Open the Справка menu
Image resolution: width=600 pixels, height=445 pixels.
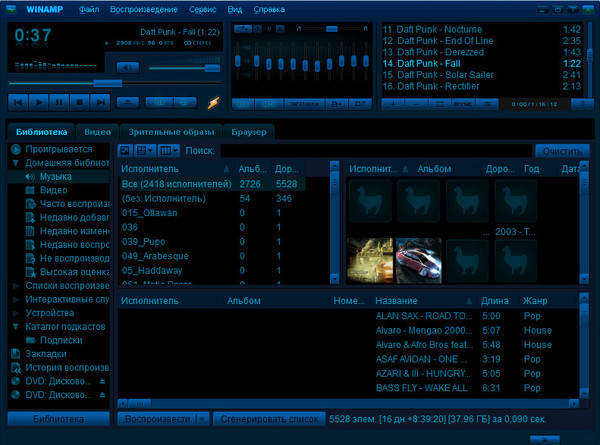(x=269, y=10)
